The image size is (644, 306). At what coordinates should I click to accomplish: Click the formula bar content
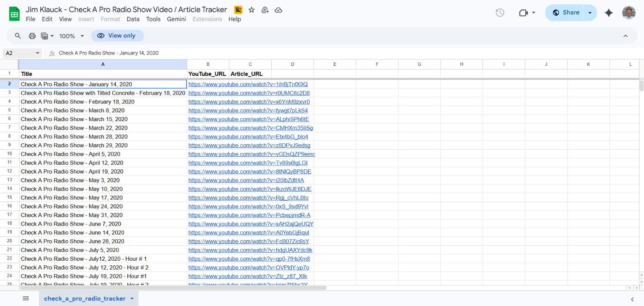(109, 53)
